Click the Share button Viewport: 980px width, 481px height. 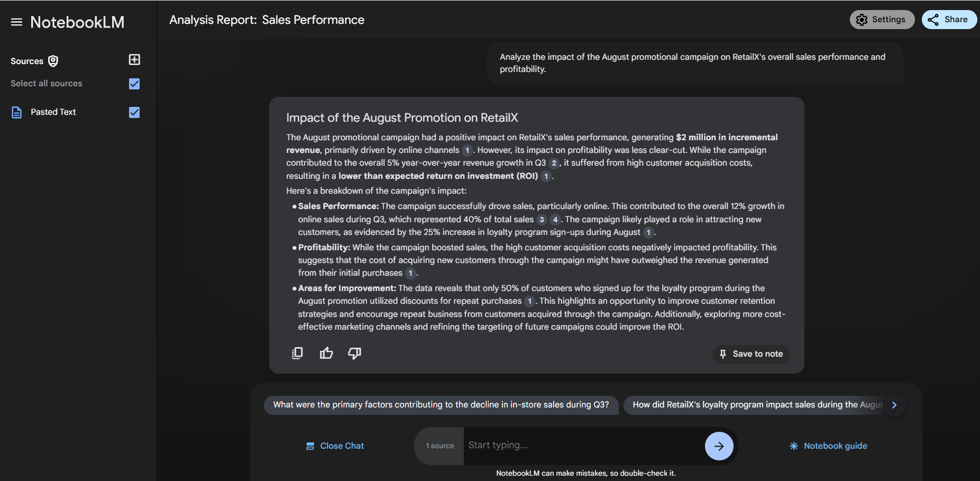tap(949, 20)
